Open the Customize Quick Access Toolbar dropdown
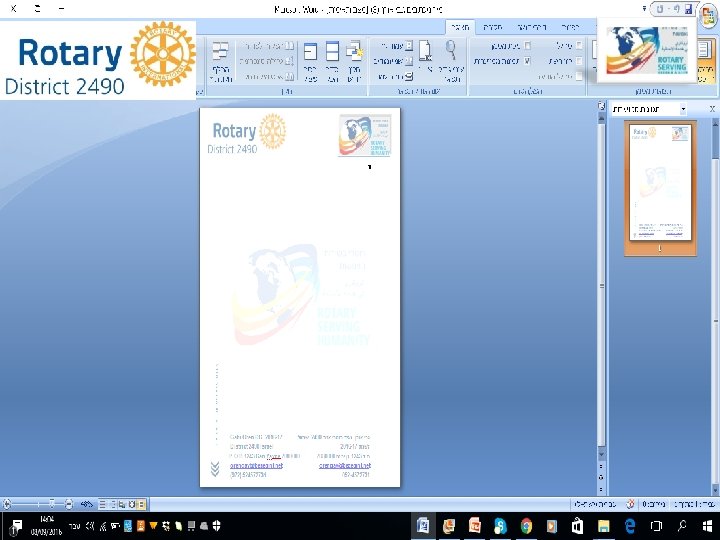 tap(645, 9)
